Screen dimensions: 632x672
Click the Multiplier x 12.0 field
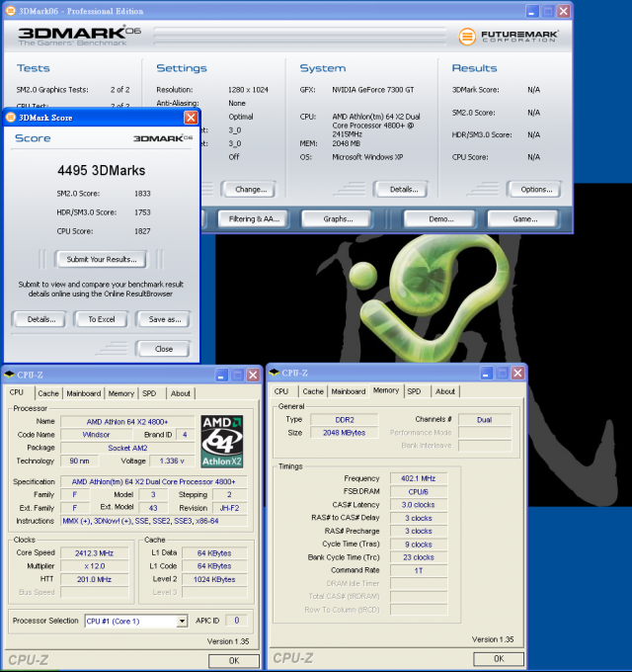(95, 566)
